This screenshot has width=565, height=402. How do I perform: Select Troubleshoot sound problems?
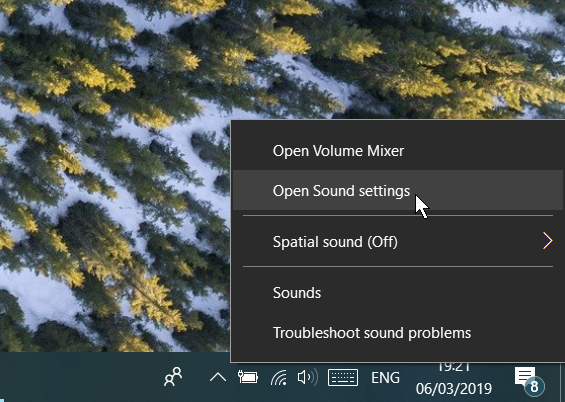click(x=398, y=332)
